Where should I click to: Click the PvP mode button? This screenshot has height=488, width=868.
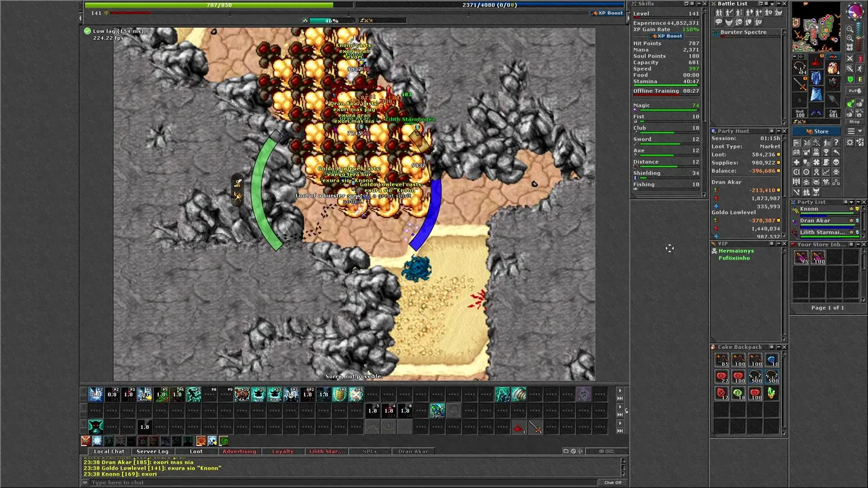point(854,91)
